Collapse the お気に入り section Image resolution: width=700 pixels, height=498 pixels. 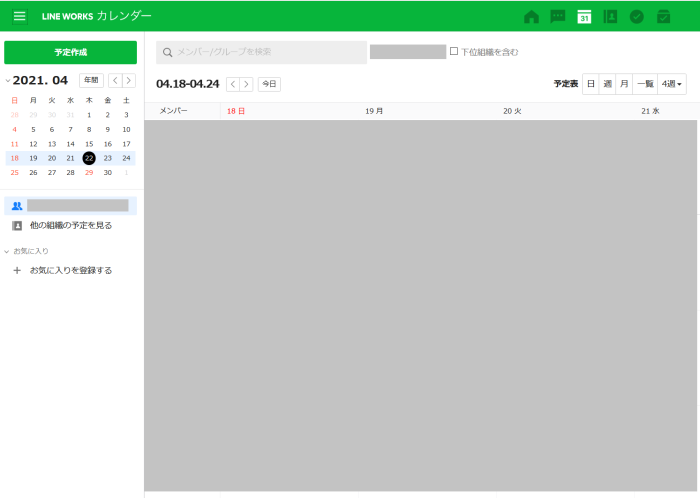(x=7, y=252)
